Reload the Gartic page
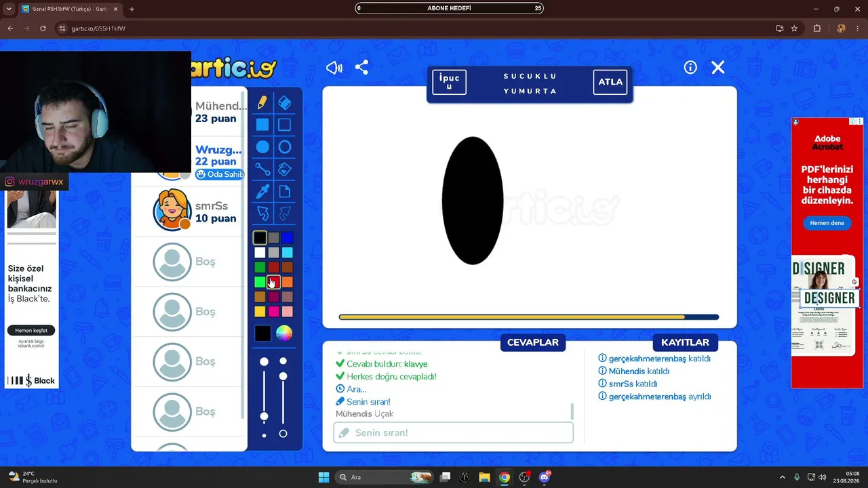Image resolution: width=868 pixels, height=488 pixels. 43,28
